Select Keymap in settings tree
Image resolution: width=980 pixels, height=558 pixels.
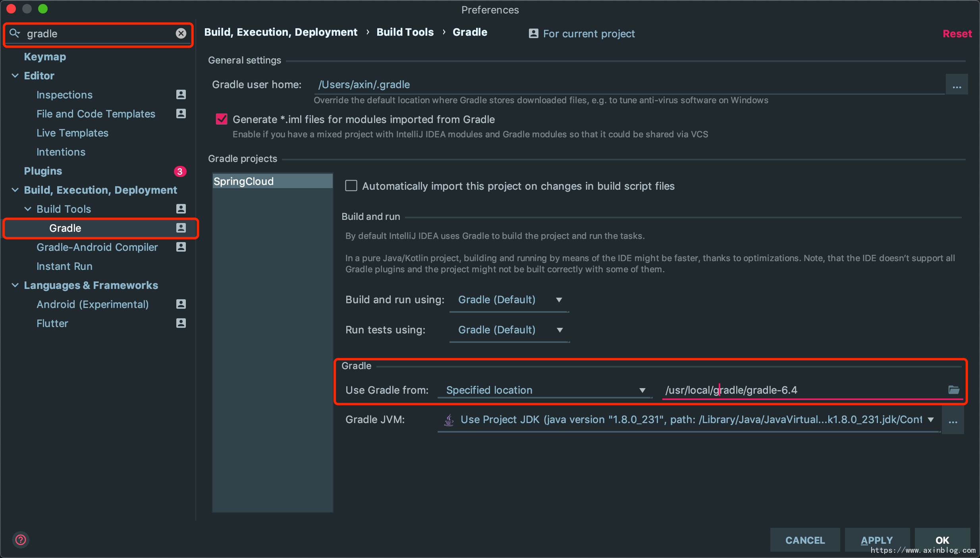(x=45, y=56)
